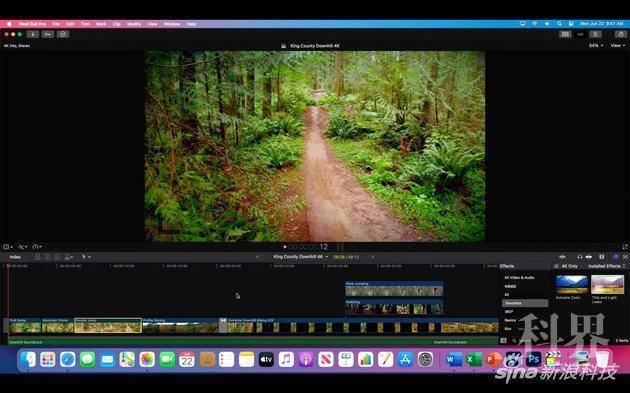
Task: Click the insert clip edit button
Action: click(47, 257)
